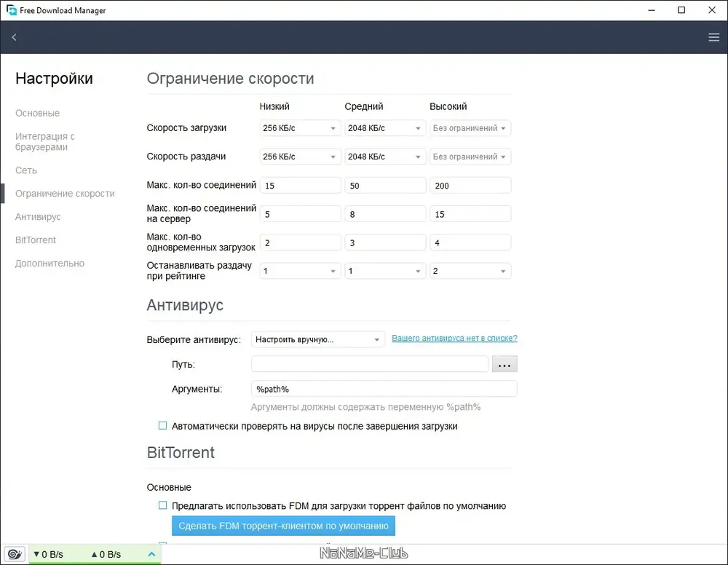Viewport: 728px width, 565px height.
Task: Open medium seeding ratio stop dropdown
Action: (385, 271)
